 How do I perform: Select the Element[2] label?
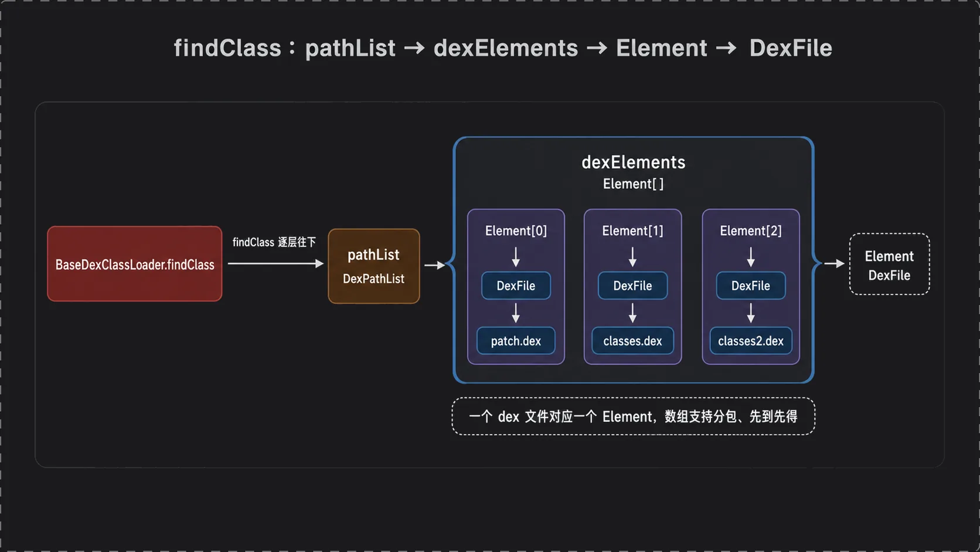click(751, 231)
